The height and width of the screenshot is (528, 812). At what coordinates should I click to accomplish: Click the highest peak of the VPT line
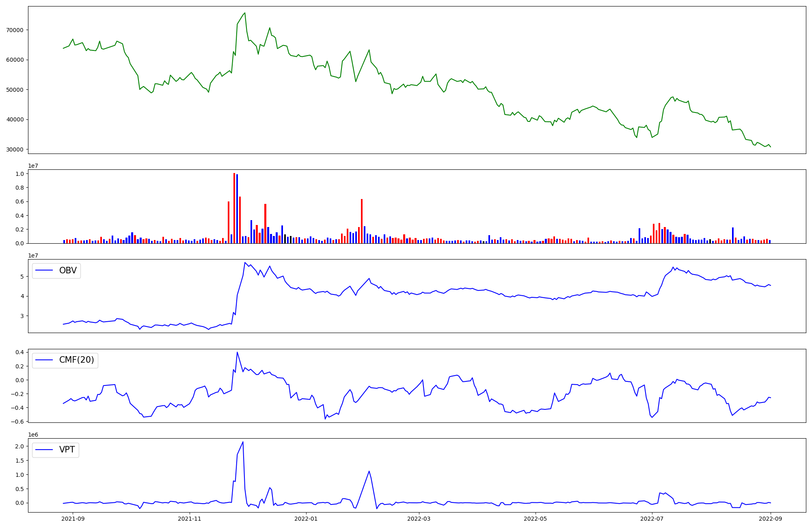coord(243,442)
